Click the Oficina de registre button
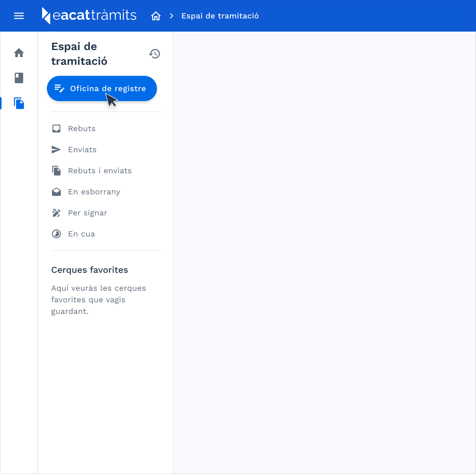 click(102, 88)
